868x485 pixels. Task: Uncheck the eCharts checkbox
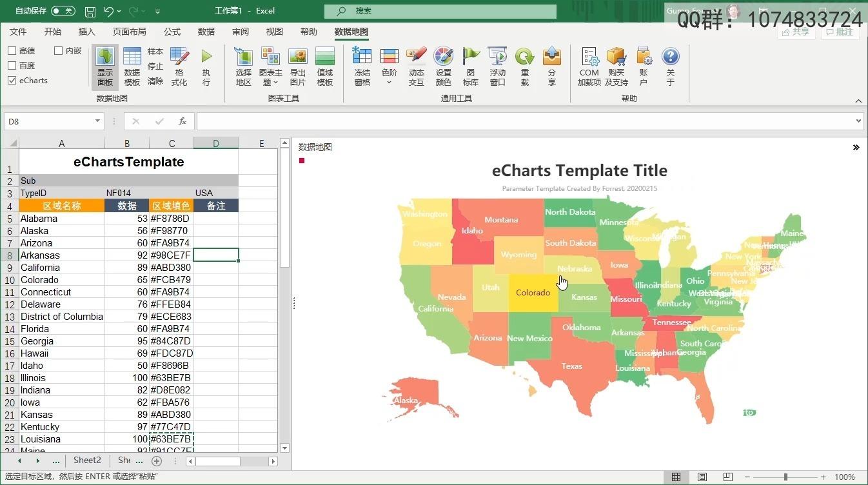click(12, 81)
